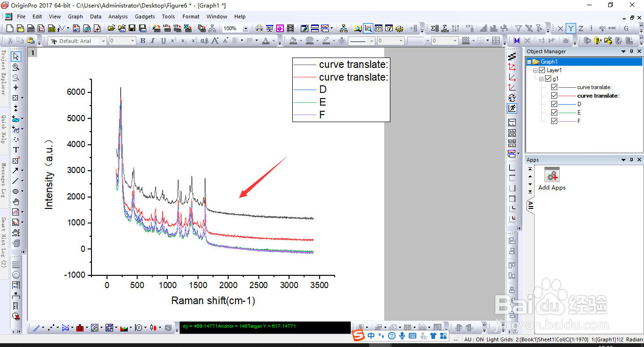Select the Text tool (T)
The width and height of the screenshot is (644, 347).
coord(16,149)
